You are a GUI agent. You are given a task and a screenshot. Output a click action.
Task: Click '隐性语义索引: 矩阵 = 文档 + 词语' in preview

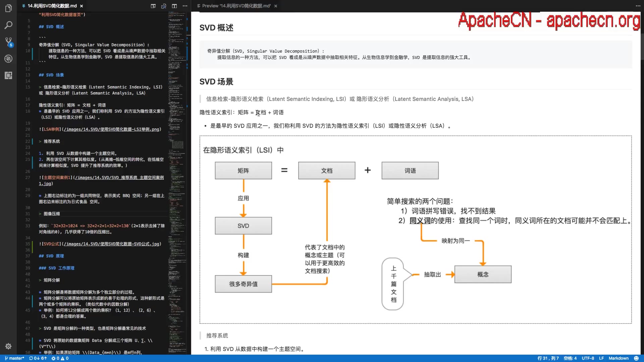tap(241, 113)
